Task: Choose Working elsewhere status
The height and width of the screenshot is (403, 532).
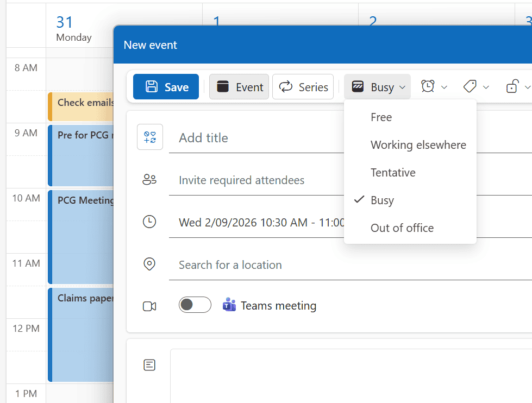Action: 410,145
